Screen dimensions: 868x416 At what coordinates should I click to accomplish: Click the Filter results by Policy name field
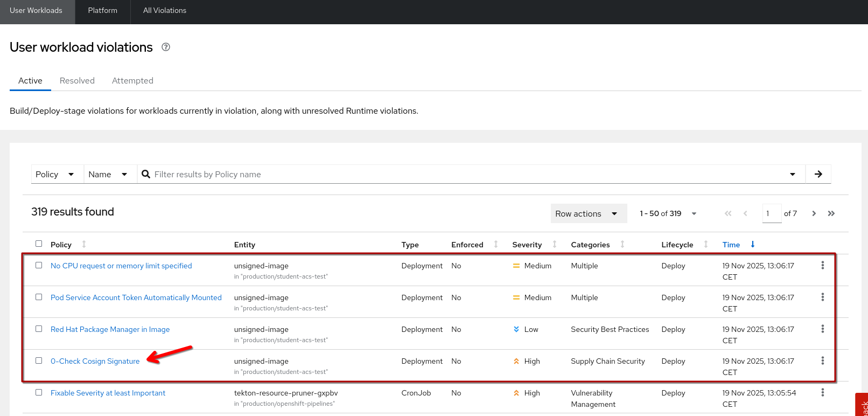(x=463, y=174)
